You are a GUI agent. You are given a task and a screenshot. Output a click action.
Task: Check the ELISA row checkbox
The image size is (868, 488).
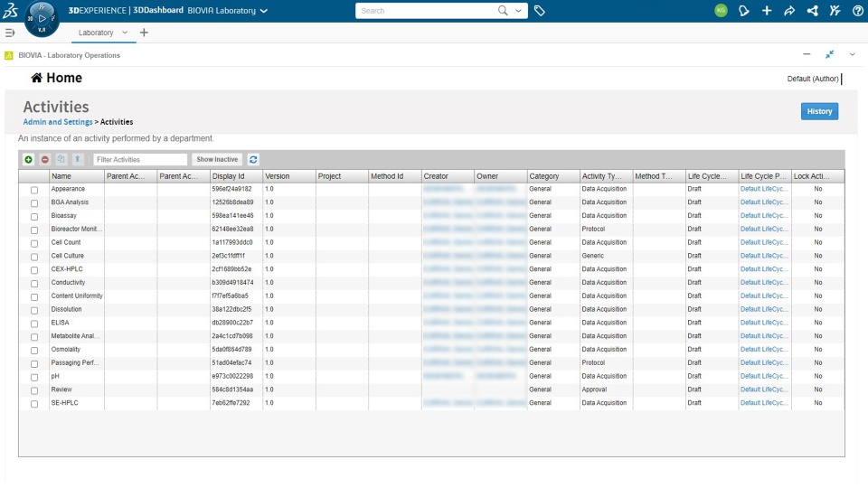(34, 324)
